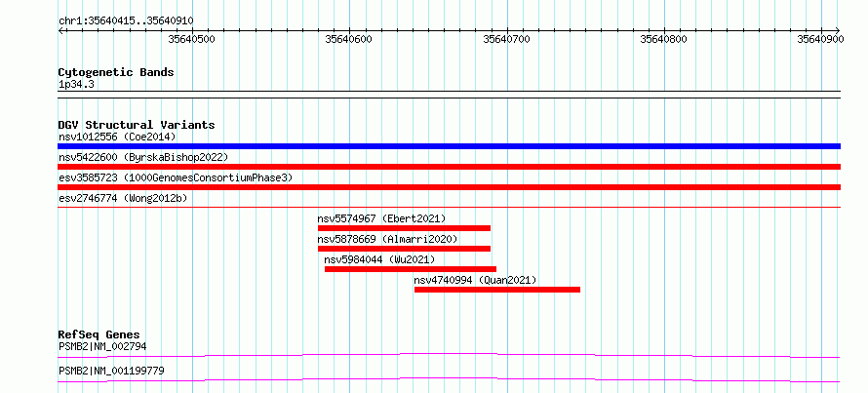This screenshot has height=393, width=868.
Task: Click the left arrowhead of the ruler
Action: 60,30
